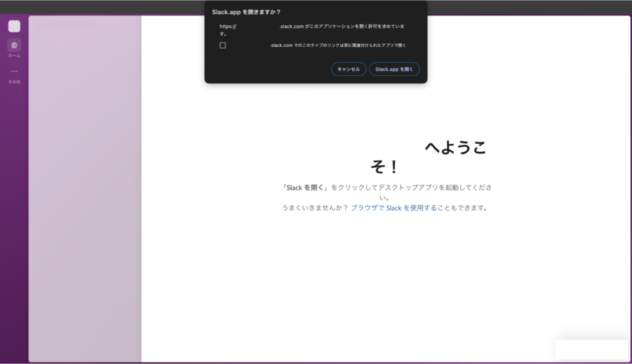Click the workspace icon at top of sidebar
Viewport: 632px width, 364px height.
[14, 26]
